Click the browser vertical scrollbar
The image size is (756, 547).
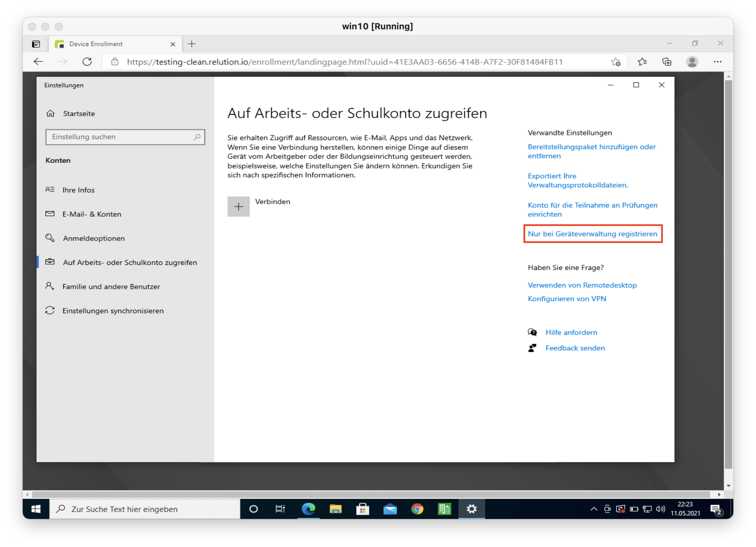pyautogui.click(x=729, y=273)
